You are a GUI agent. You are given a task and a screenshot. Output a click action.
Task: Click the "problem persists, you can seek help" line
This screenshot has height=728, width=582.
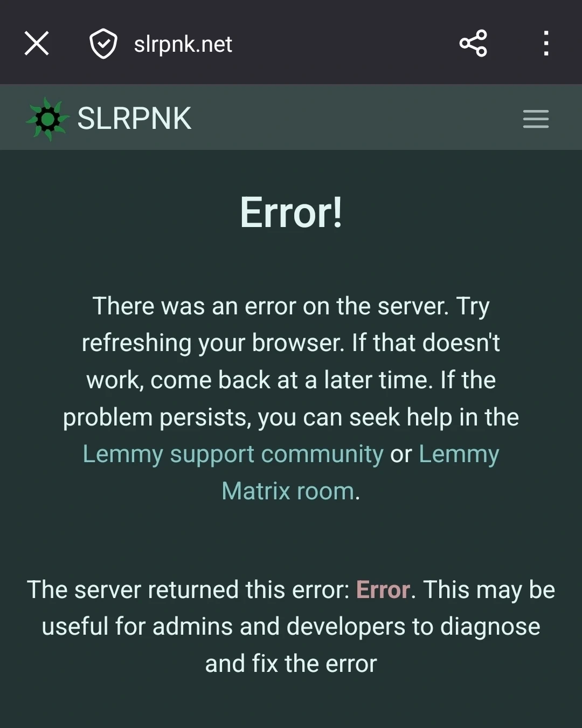tap(291, 417)
